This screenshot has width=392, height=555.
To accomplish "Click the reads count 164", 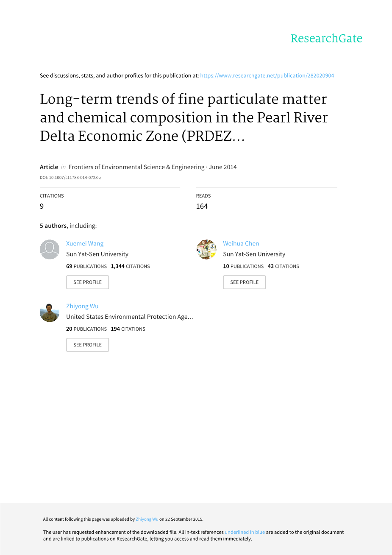I will tap(202, 206).
